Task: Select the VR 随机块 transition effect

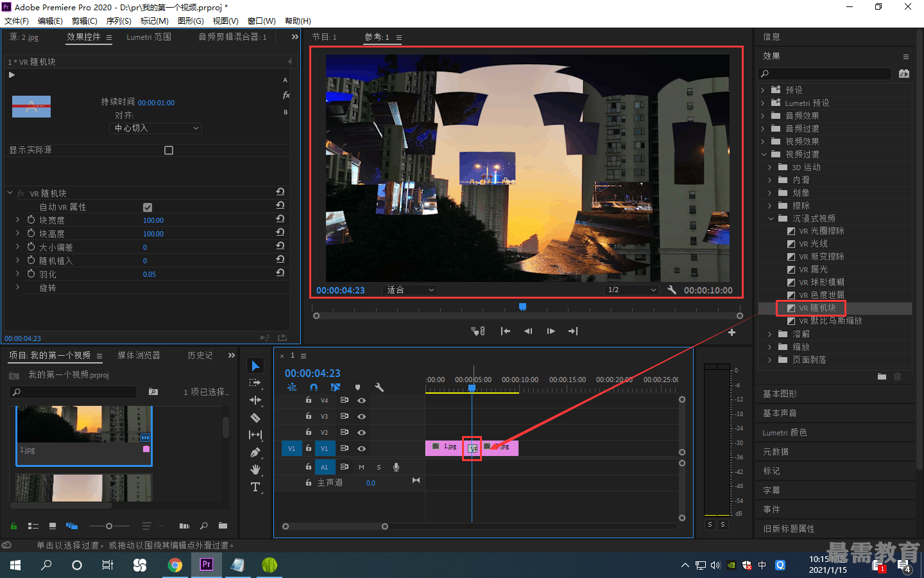Action: coord(817,308)
